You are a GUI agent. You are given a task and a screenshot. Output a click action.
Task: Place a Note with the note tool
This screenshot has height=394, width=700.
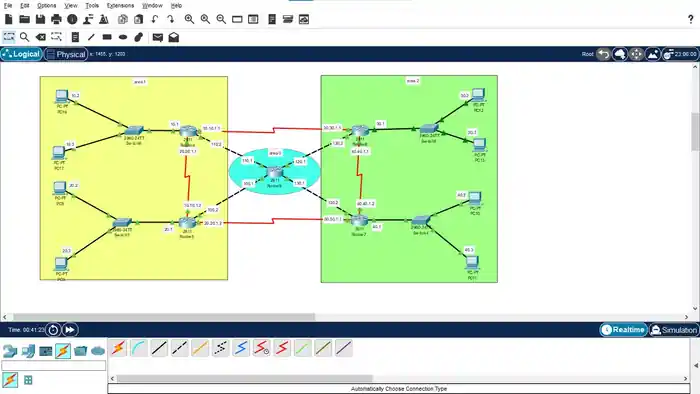pos(75,37)
